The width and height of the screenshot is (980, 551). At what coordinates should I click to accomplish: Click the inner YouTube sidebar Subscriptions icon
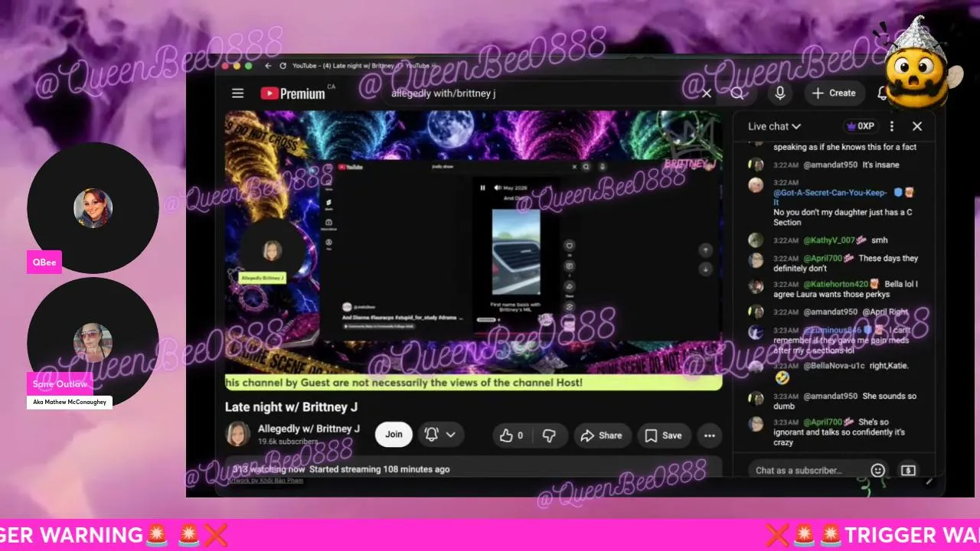pos(329,223)
